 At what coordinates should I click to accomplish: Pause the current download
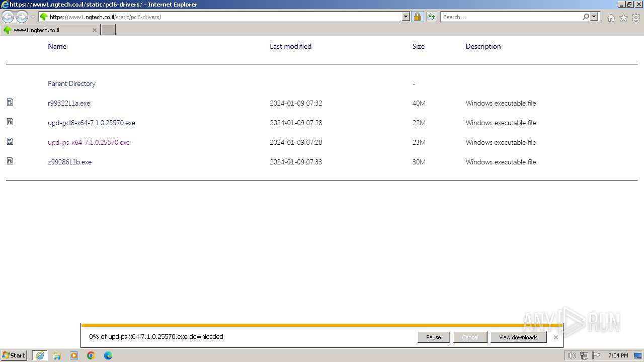pos(433,337)
